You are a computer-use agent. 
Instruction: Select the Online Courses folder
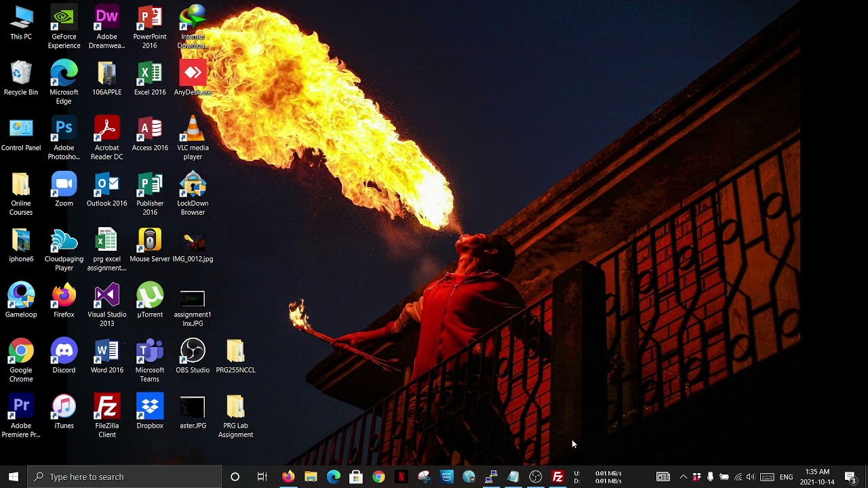click(21, 195)
